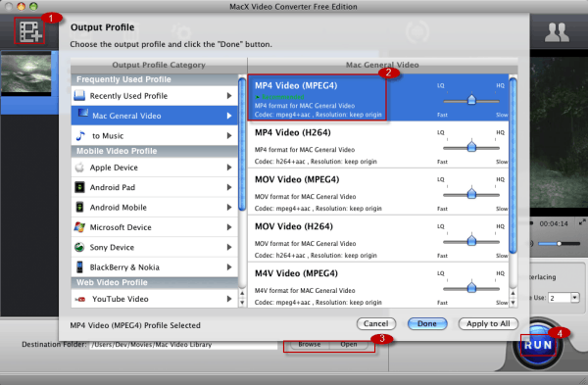Click the preview volume slider

[x=560, y=244]
